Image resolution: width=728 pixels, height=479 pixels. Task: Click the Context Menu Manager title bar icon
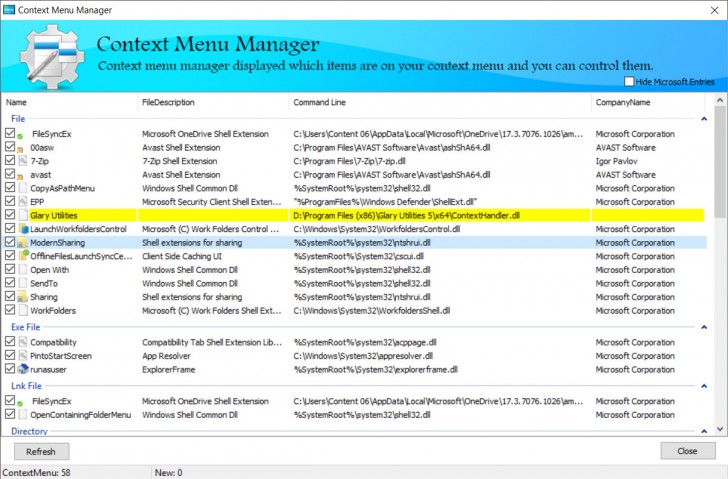(9, 9)
